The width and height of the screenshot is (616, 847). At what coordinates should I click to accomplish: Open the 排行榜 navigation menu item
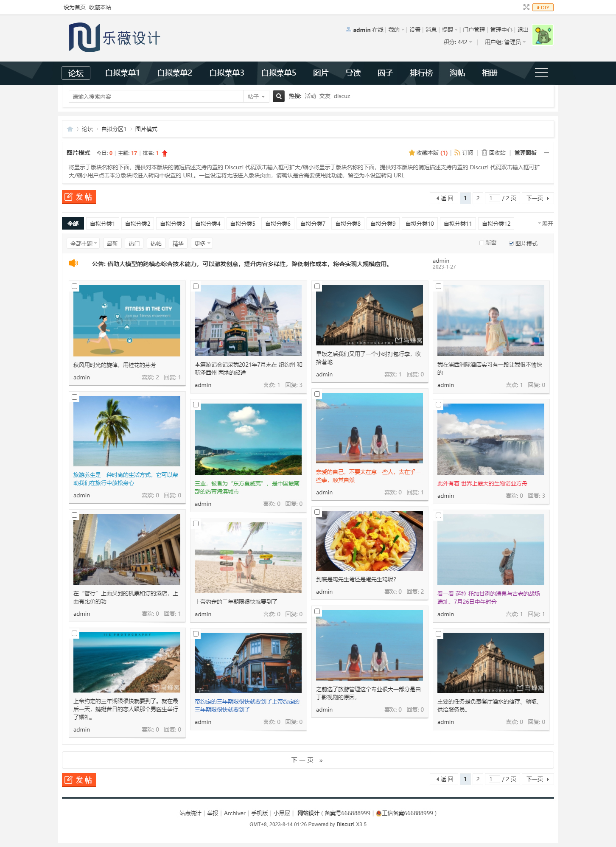point(421,73)
